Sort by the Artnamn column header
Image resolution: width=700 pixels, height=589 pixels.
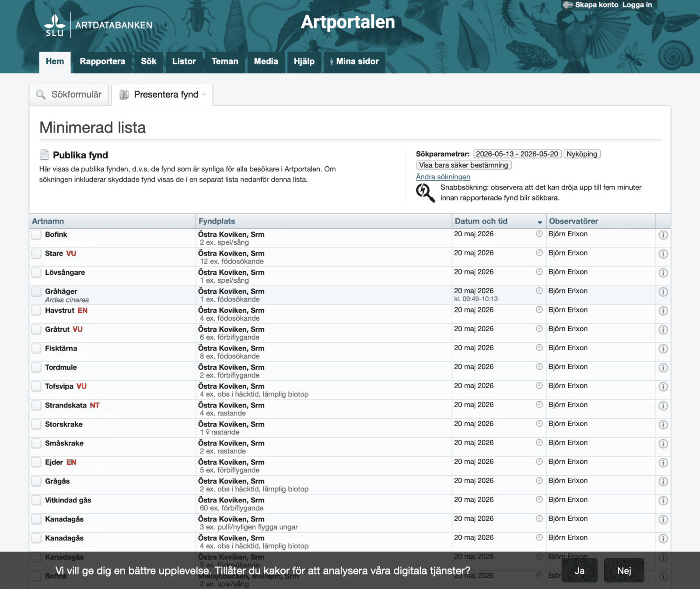click(48, 221)
